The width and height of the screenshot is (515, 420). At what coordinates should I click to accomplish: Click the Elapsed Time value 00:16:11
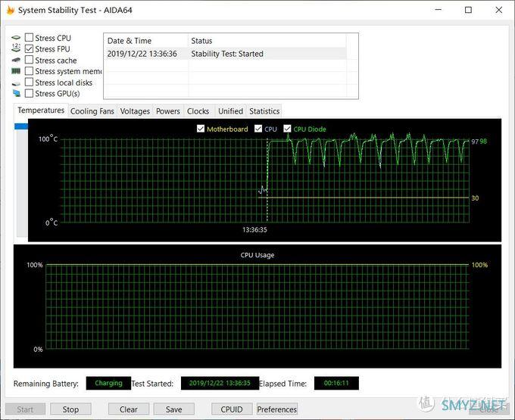(x=336, y=383)
